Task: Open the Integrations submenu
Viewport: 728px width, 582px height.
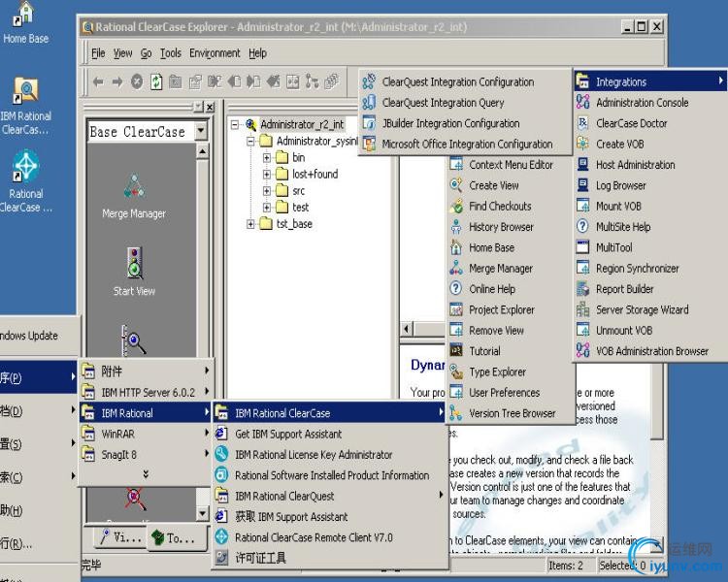Action: pyautogui.click(x=650, y=82)
